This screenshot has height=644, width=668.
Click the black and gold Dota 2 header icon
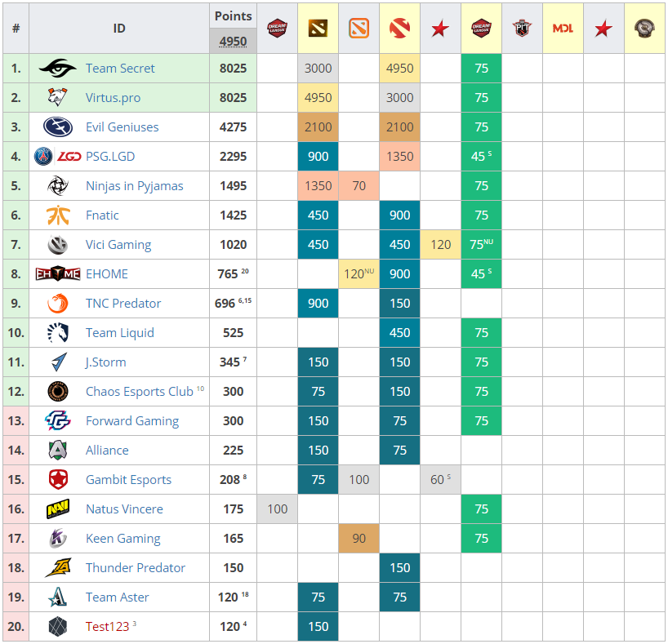click(x=318, y=28)
